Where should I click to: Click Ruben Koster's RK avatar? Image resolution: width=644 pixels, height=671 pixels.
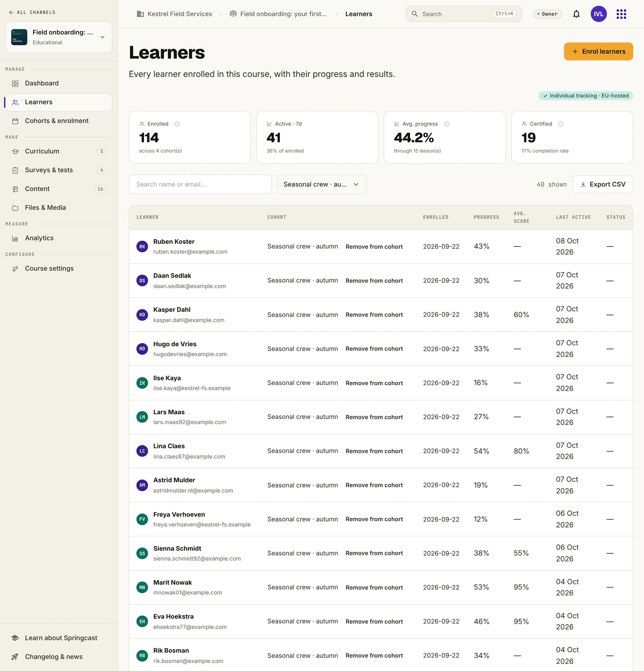click(142, 246)
